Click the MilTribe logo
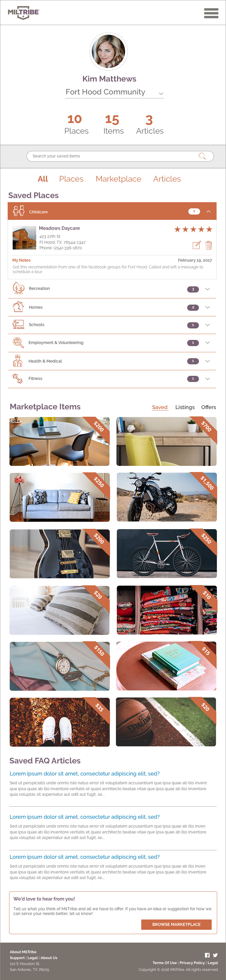 24,13
